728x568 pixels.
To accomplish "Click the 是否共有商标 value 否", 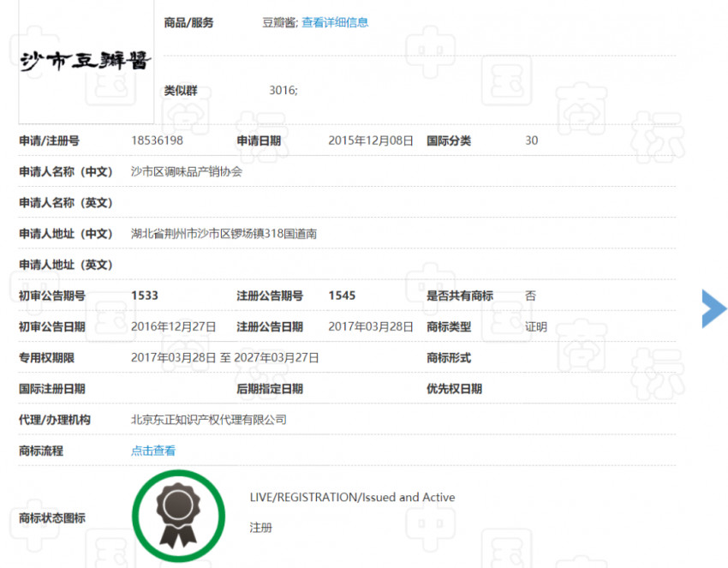I will click(530, 295).
